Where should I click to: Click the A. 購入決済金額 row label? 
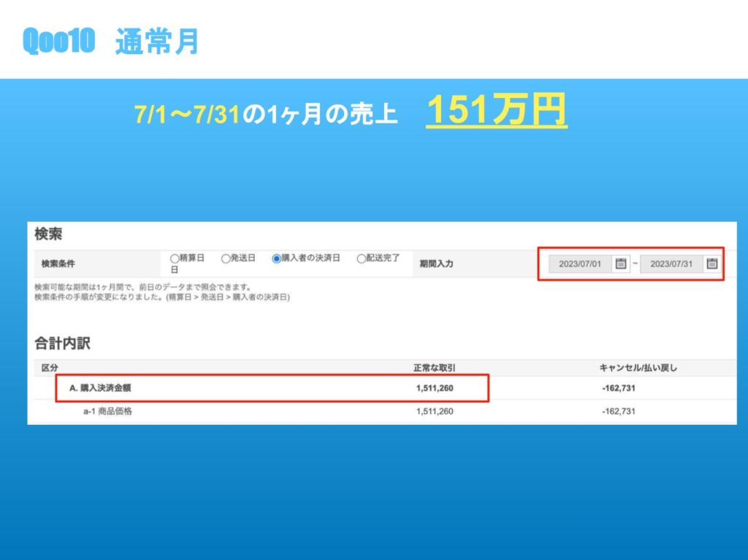[x=100, y=388]
